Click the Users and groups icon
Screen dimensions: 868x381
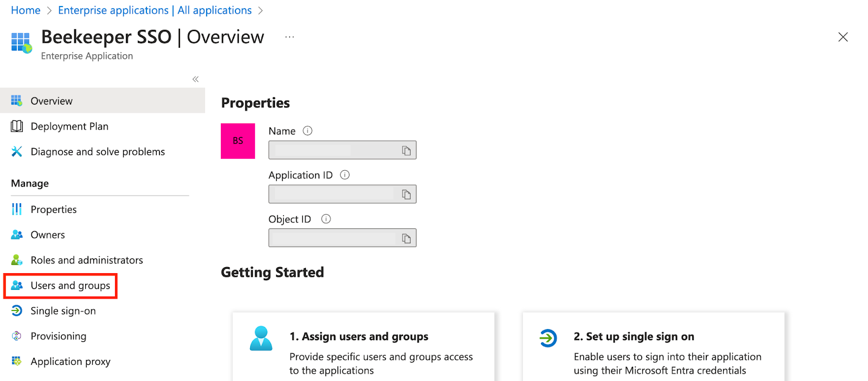(x=17, y=286)
